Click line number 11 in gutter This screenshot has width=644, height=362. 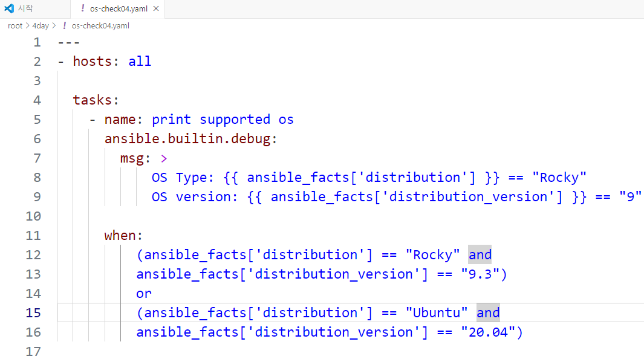pyautogui.click(x=33, y=236)
